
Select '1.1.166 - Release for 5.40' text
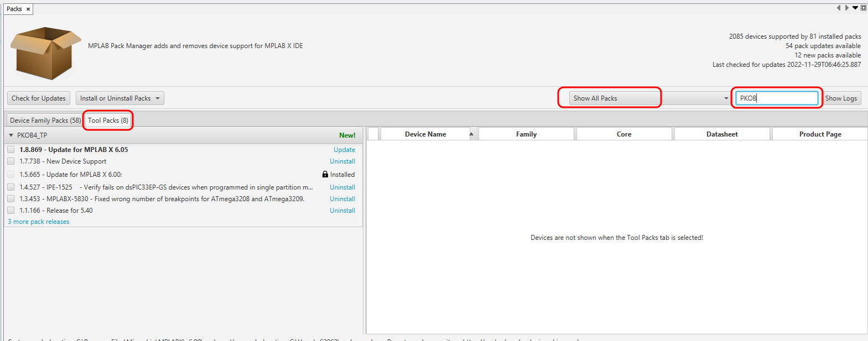click(56, 211)
